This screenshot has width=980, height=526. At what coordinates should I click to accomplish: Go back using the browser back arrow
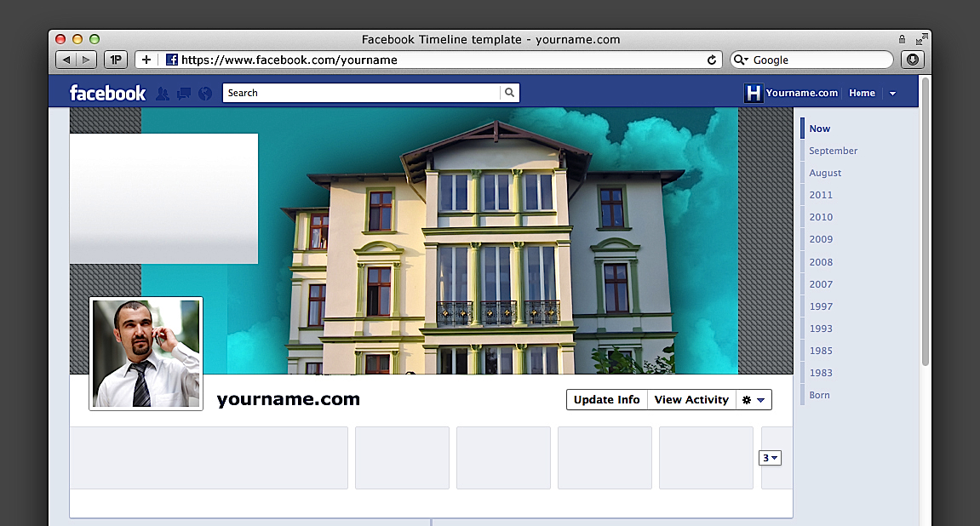coord(66,60)
